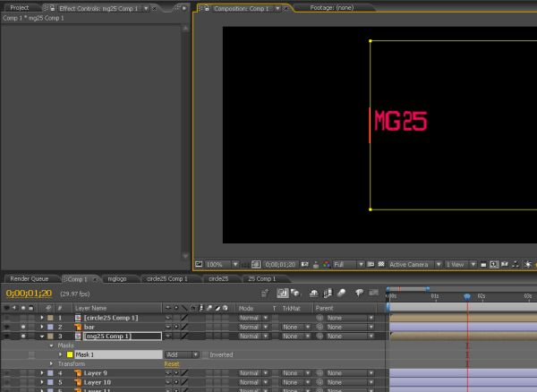Toggle the Region of Interest icon

pyautogui.click(x=371, y=264)
